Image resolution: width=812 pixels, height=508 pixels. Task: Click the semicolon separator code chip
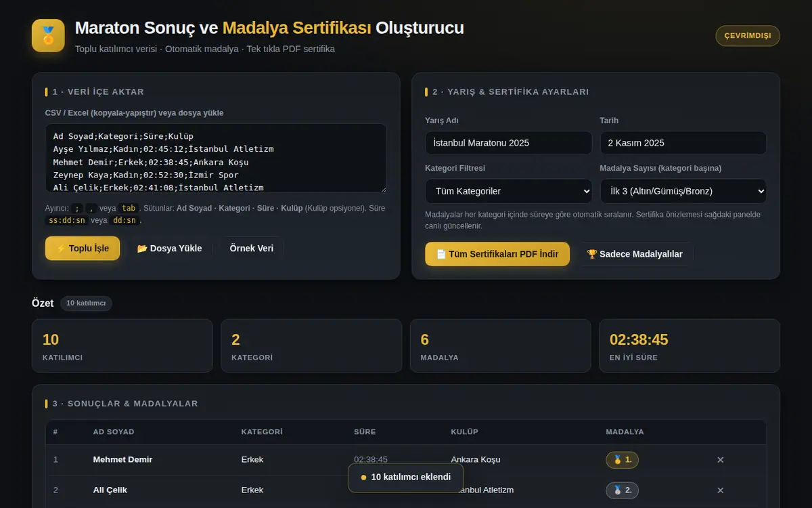point(77,209)
